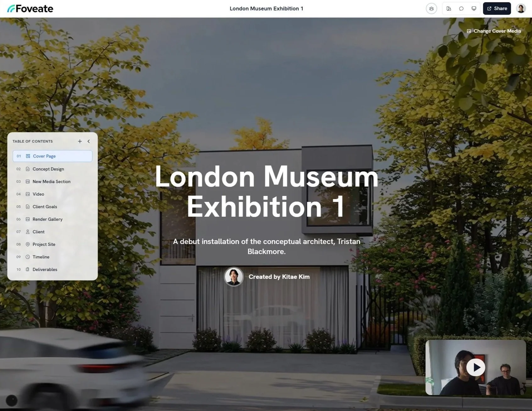Open the user profile avatar menu
Screen dimensions: 532x411
[x=521, y=8]
